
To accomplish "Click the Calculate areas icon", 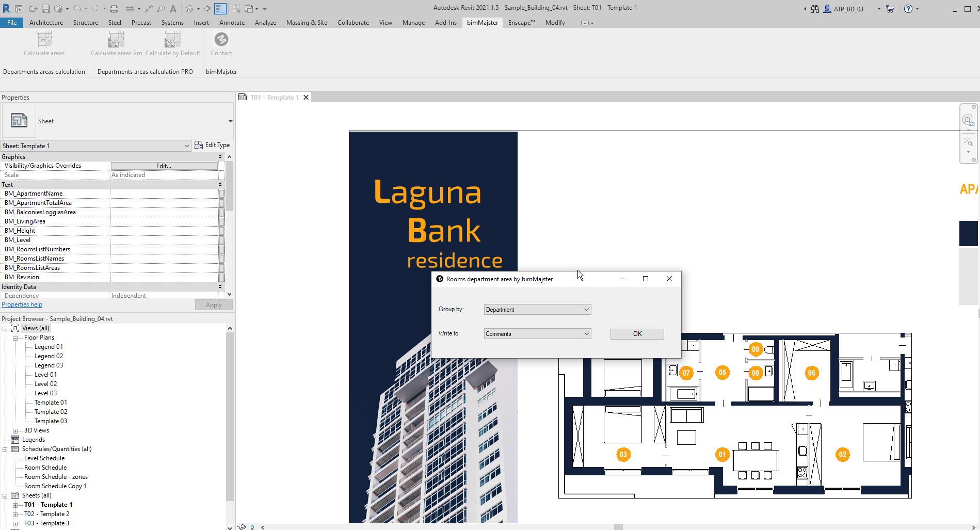I will [44, 40].
